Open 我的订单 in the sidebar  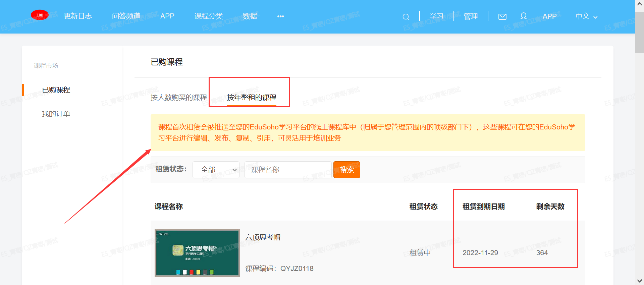click(56, 114)
